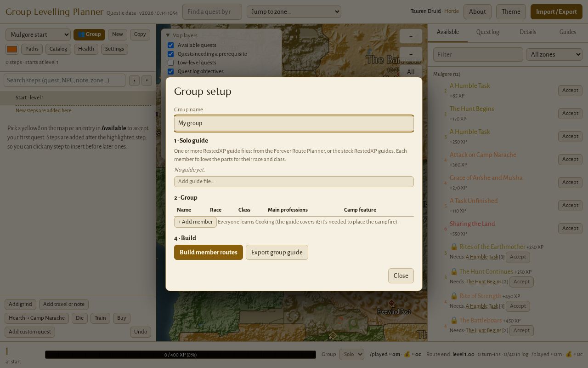Screen dimensions: 588x368
Task: Zoom in the map with plus button
Action: point(411,36)
